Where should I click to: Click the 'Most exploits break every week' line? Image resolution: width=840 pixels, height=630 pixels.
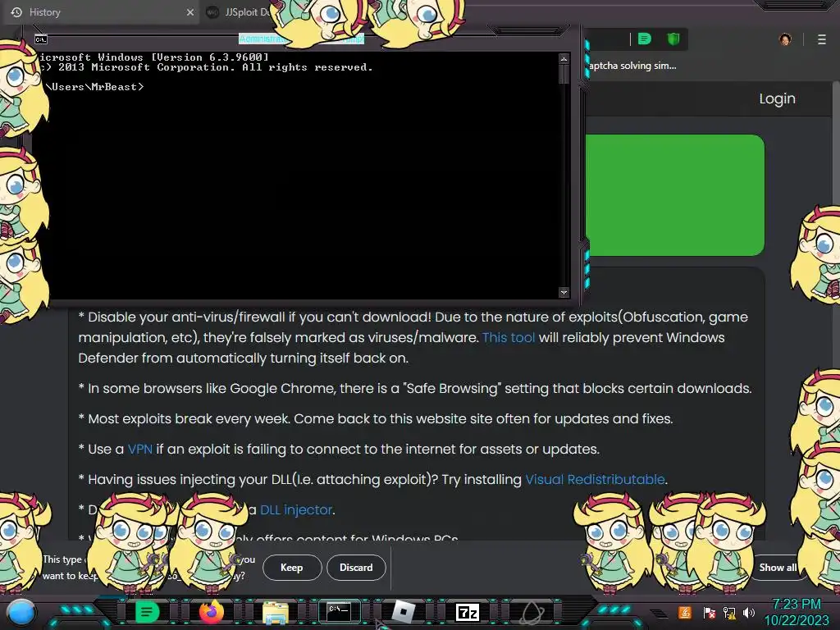(376, 418)
